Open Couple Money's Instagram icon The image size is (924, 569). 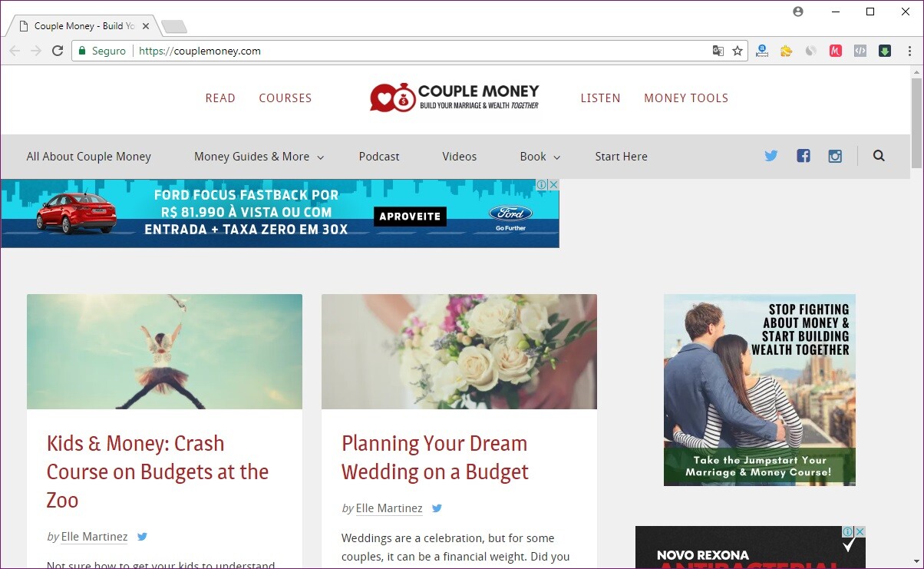[x=835, y=156]
